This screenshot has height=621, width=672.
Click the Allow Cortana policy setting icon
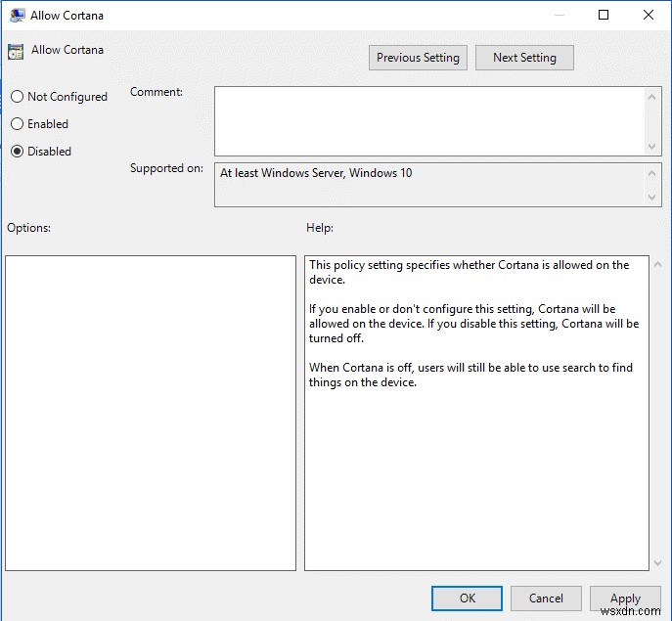[16, 52]
